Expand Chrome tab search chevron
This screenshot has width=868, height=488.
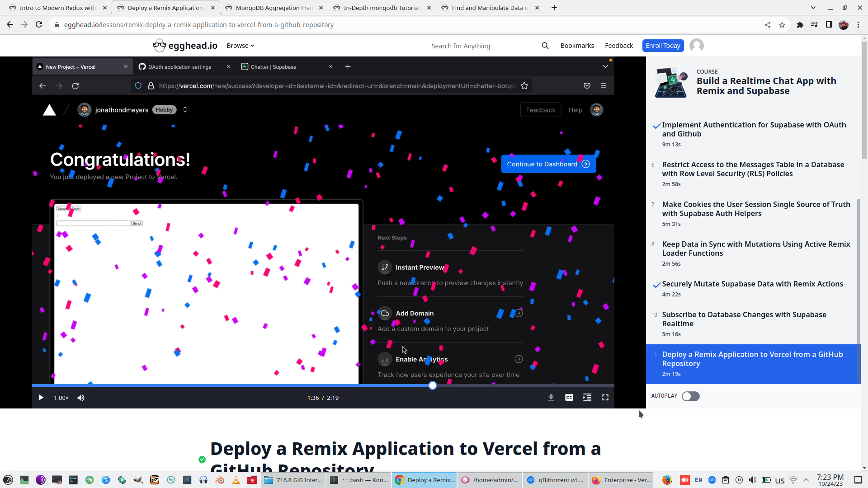click(813, 8)
